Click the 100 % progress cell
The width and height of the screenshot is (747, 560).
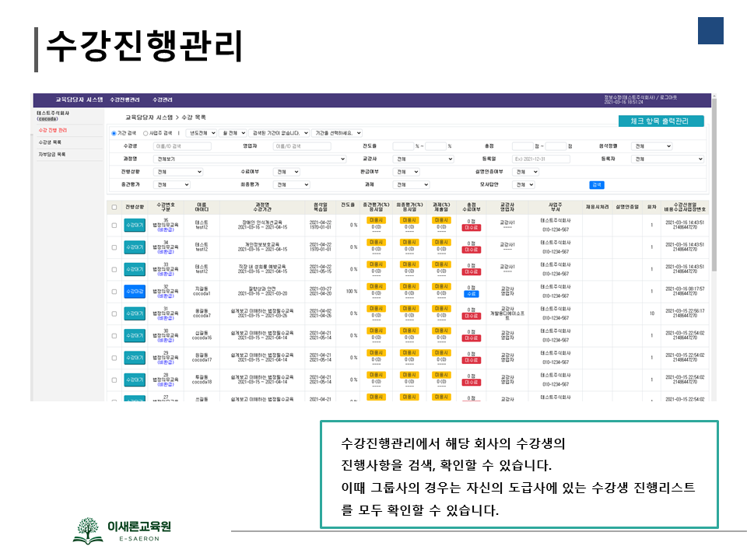point(352,292)
